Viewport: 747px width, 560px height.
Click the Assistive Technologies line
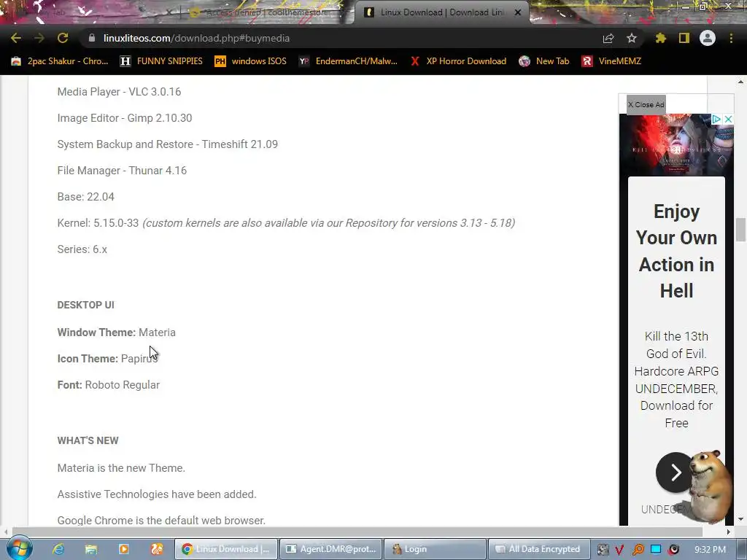click(157, 494)
